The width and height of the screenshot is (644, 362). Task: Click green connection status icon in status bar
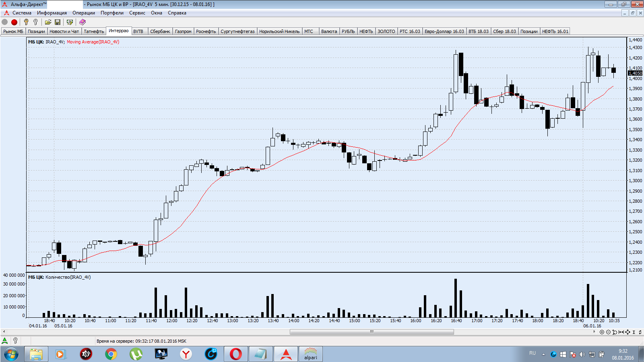[x=5, y=341]
